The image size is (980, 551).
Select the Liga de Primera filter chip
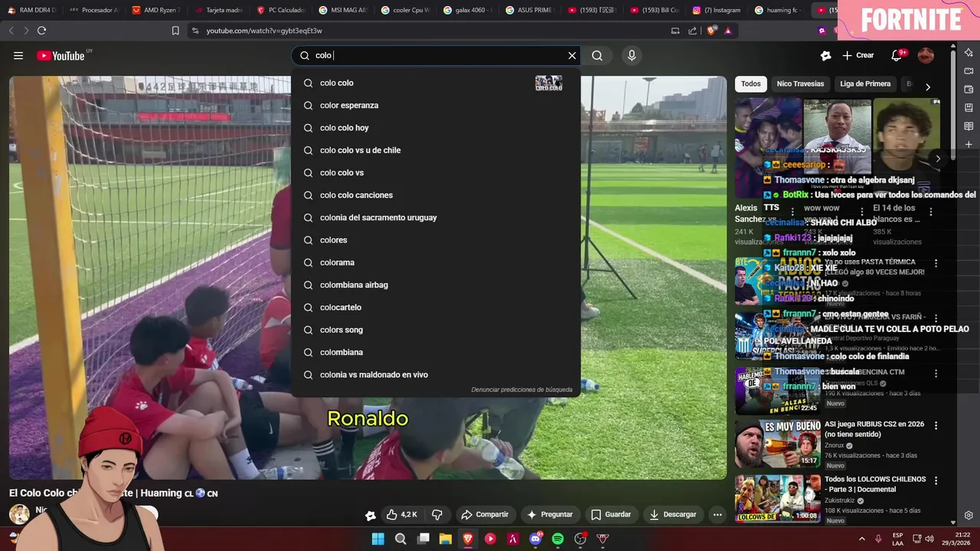[x=865, y=83]
